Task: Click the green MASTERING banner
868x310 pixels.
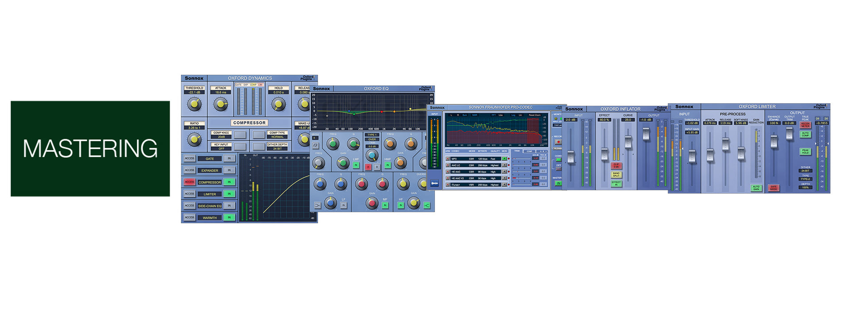Action: click(x=90, y=149)
